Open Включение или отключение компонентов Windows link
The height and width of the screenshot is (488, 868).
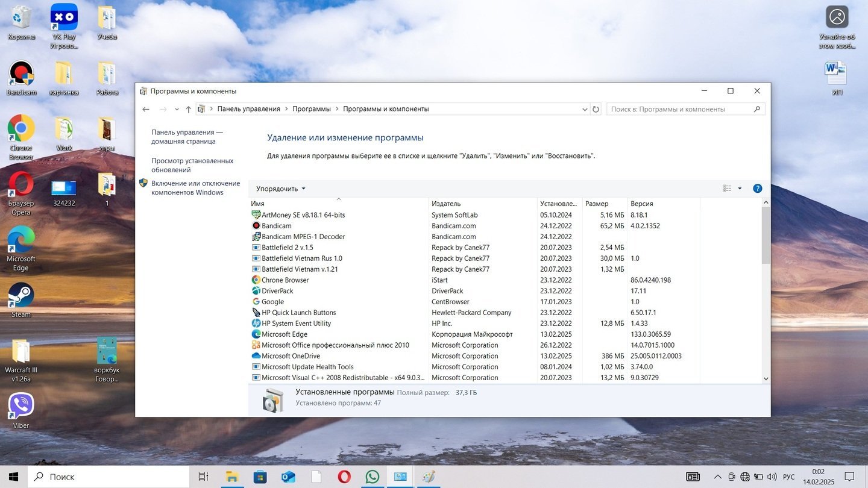pos(196,188)
